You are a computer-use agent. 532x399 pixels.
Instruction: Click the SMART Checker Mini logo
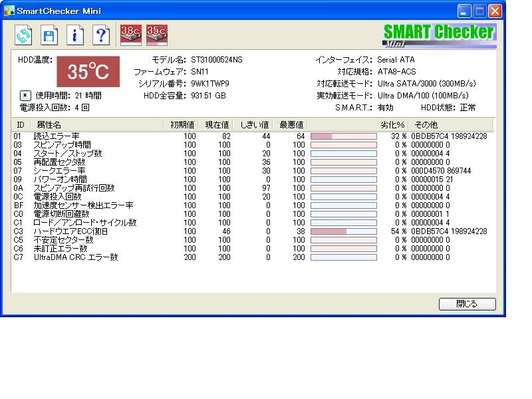439,35
